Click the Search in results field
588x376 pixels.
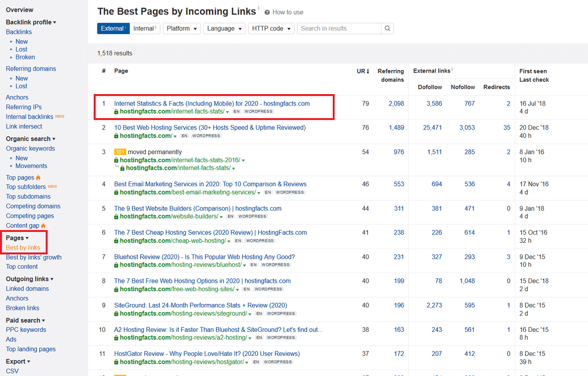tap(339, 28)
